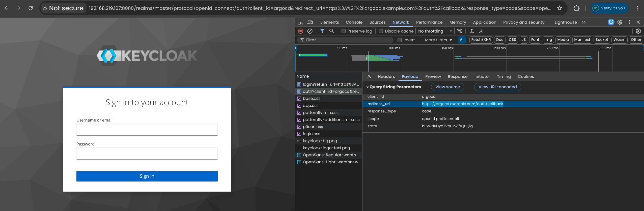Open the More filters dropdown
The width and height of the screenshot is (644, 211).
(x=438, y=40)
